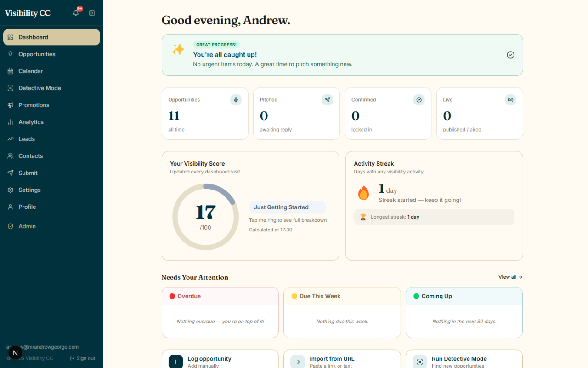
Task: Open notifications bell icon
Action: pos(76,13)
